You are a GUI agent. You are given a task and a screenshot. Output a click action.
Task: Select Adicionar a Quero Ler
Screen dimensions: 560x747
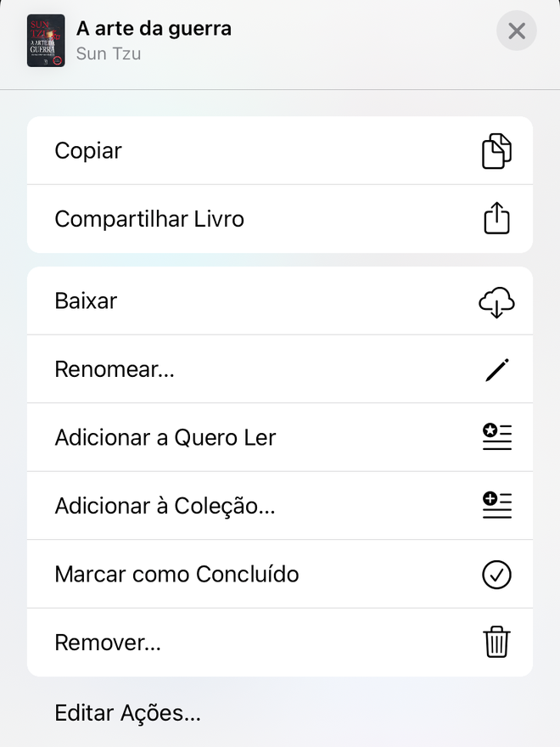(280, 437)
